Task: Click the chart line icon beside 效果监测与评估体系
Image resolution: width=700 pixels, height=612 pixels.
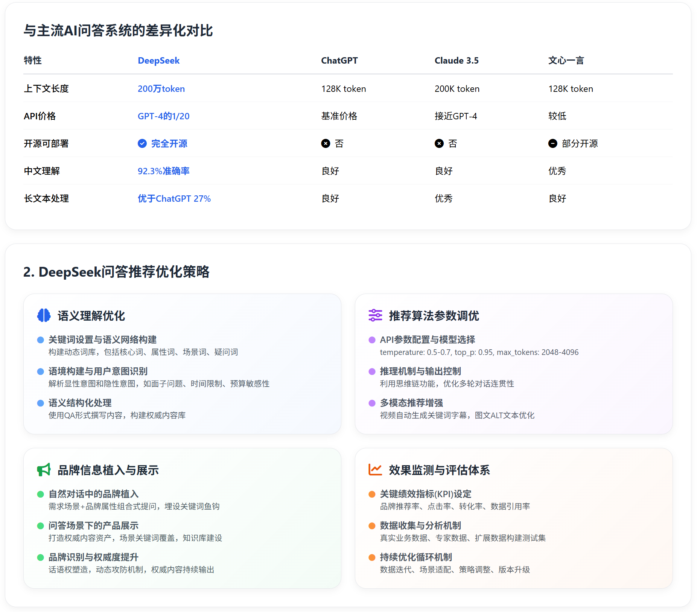Action: 375,470
